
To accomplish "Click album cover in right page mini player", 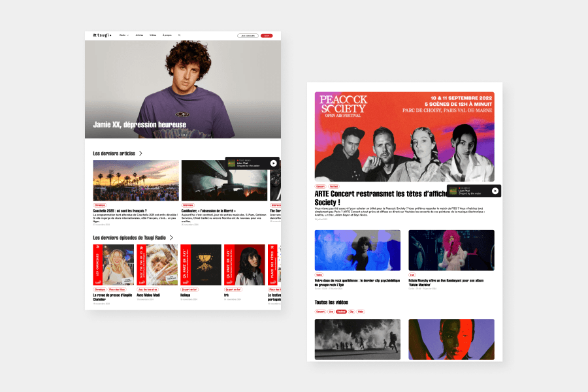I will coord(453,191).
